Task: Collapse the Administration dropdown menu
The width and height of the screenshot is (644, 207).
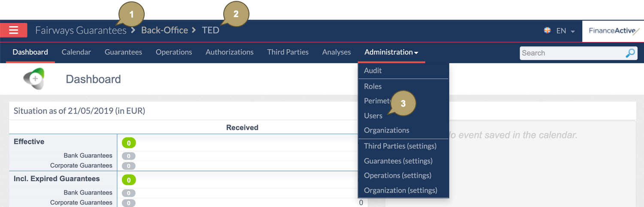Action: 391,52
